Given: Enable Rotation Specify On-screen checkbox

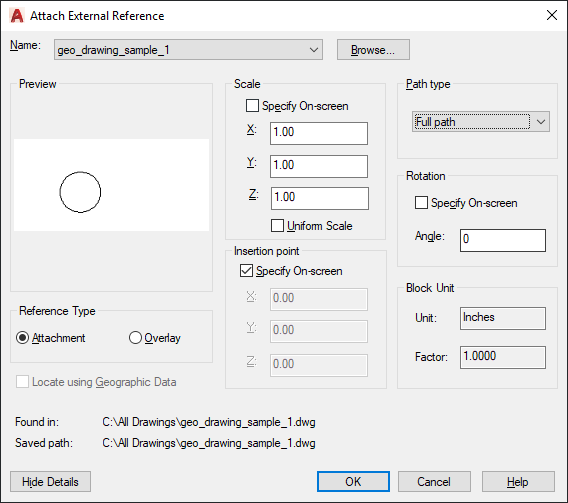Looking at the screenshot, I should [x=421, y=203].
